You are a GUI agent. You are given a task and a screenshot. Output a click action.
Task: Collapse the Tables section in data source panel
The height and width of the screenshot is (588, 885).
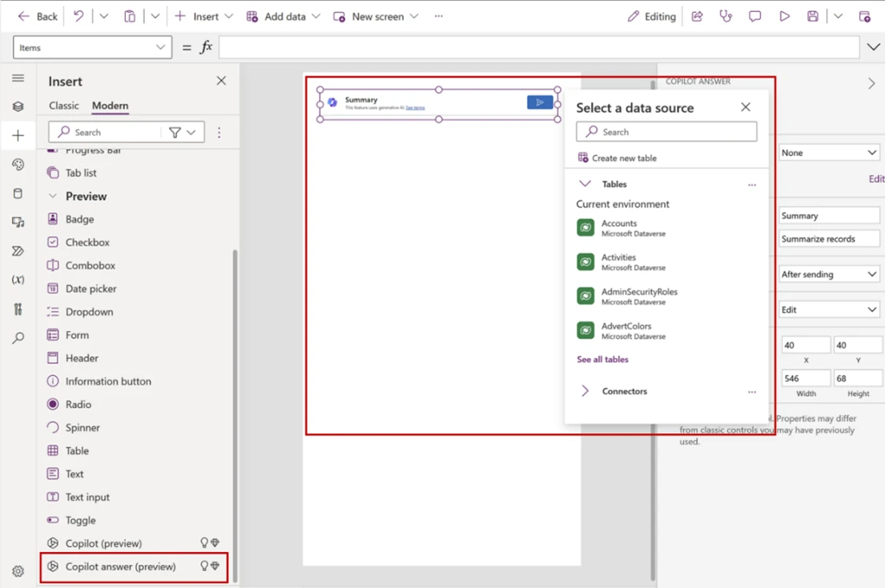[583, 183]
